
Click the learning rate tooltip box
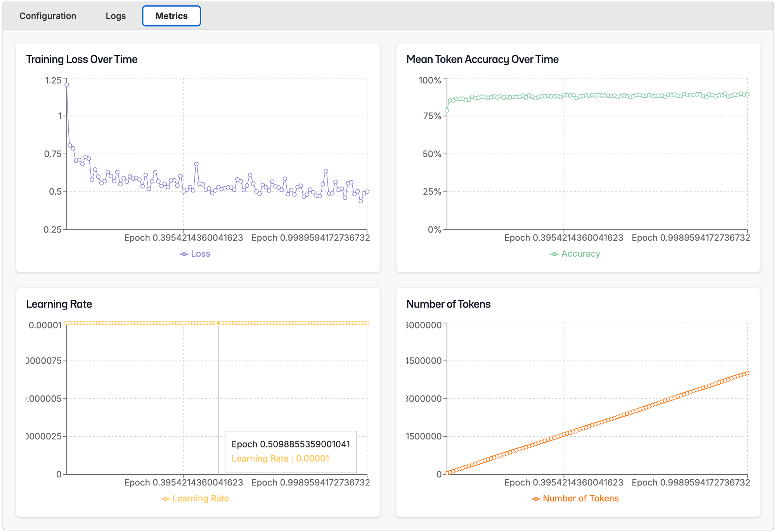pos(291,452)
